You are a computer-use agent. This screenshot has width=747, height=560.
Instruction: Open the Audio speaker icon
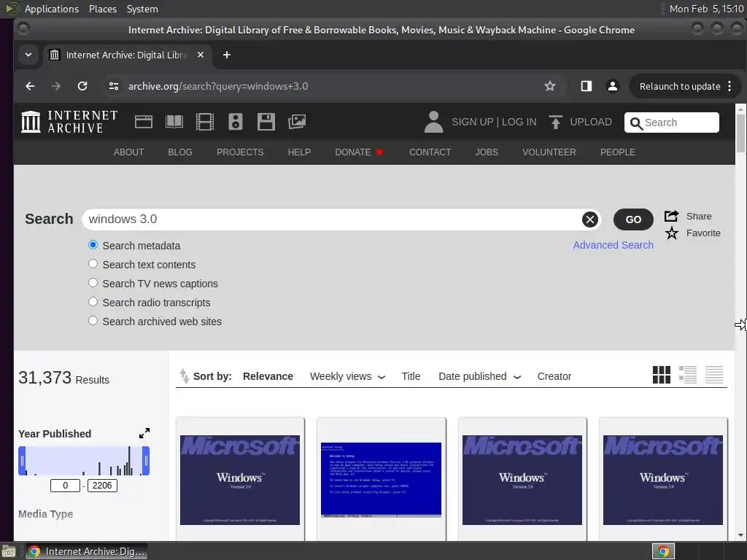[x=236, y=122]
